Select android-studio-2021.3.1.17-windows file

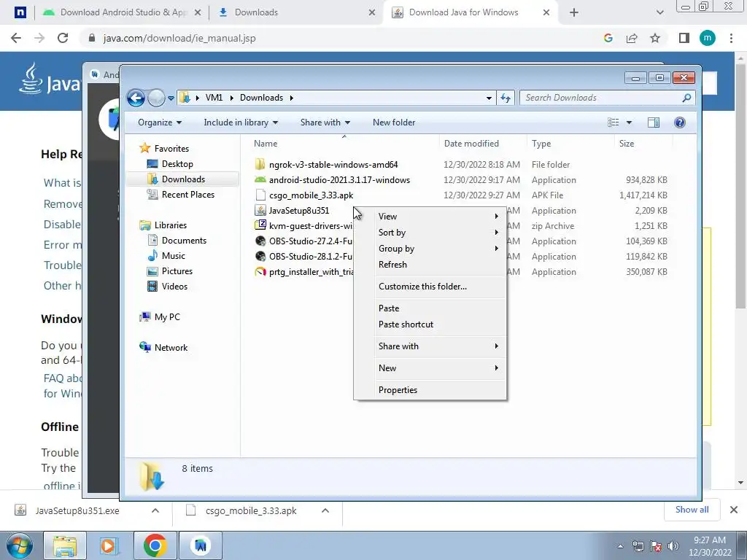(x=339, y=180)
